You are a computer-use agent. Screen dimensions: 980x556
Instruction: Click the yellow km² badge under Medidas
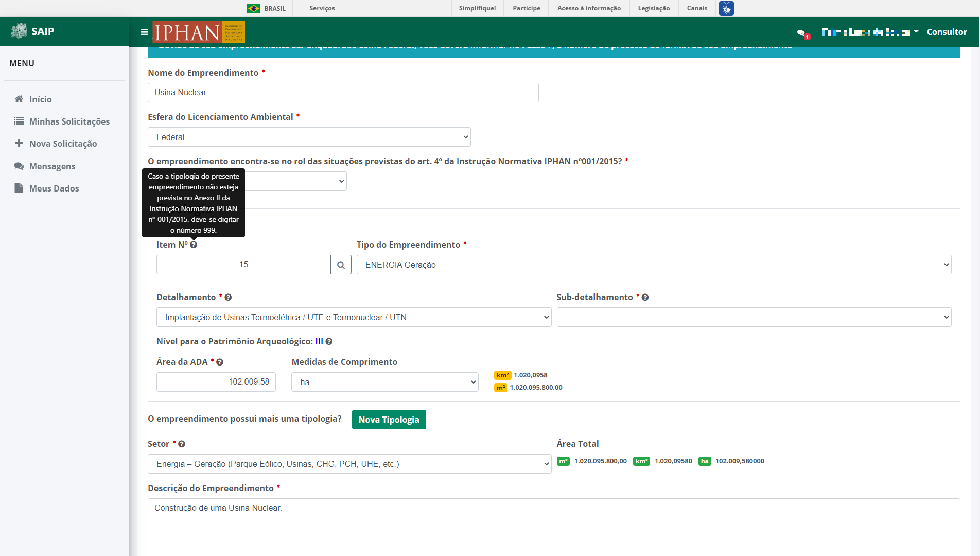[502, 375]
